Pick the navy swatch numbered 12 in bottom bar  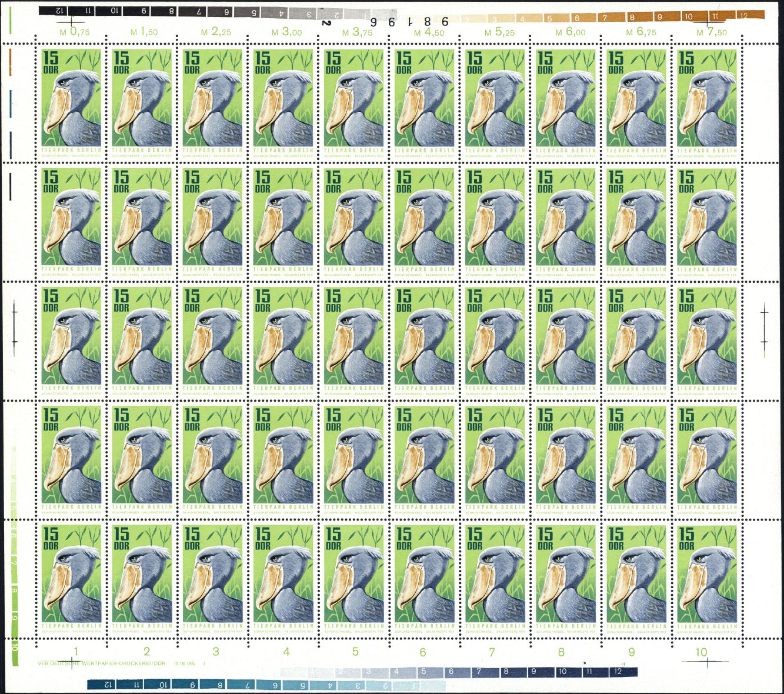(x=617, y=672)
